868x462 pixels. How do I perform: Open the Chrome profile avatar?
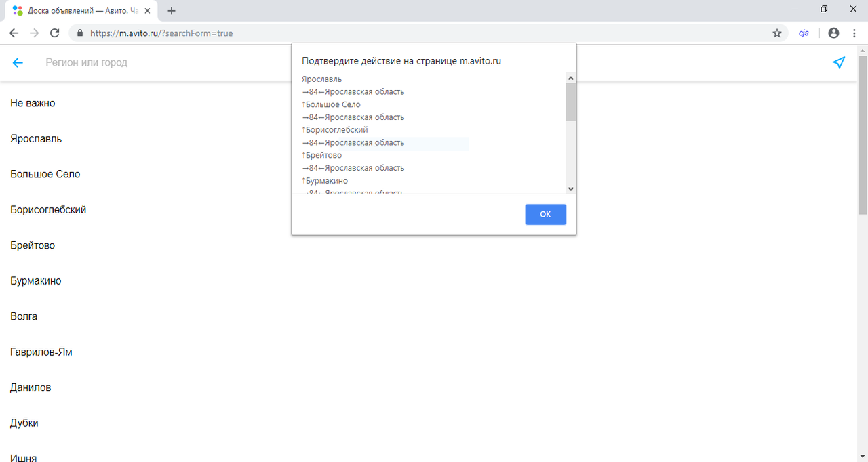click(x=833, y=33)
